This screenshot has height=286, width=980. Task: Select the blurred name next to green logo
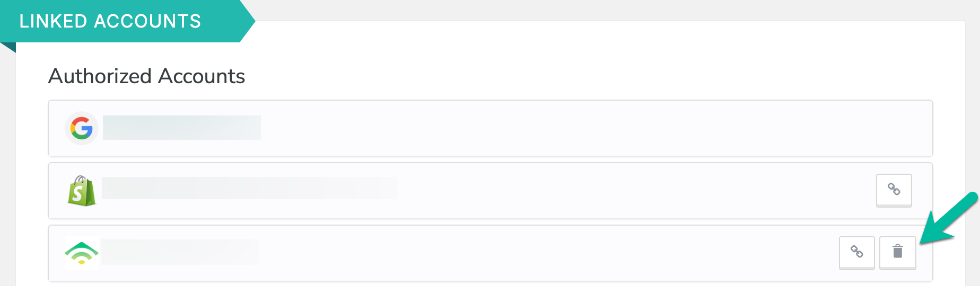coord(180,252)
